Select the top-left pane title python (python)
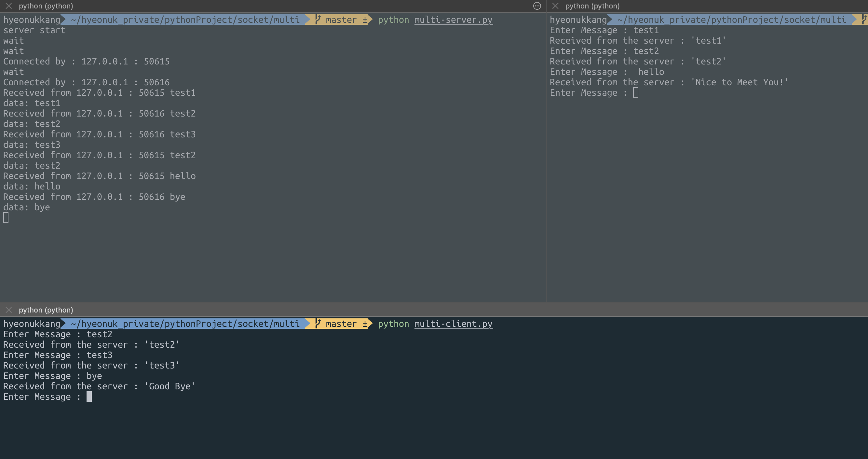The width and height of the screenshot is (868, 459). click(x=46, y=6)
